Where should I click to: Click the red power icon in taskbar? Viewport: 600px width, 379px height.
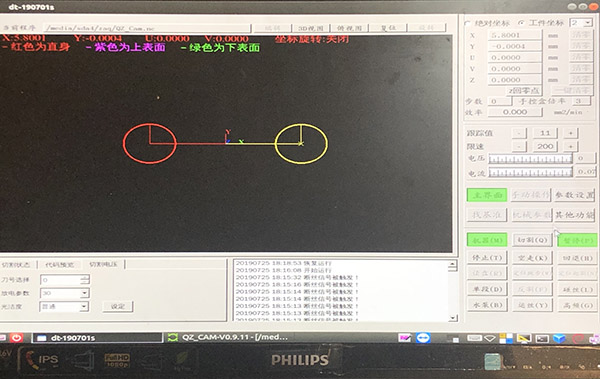click(x=16, y=338)
